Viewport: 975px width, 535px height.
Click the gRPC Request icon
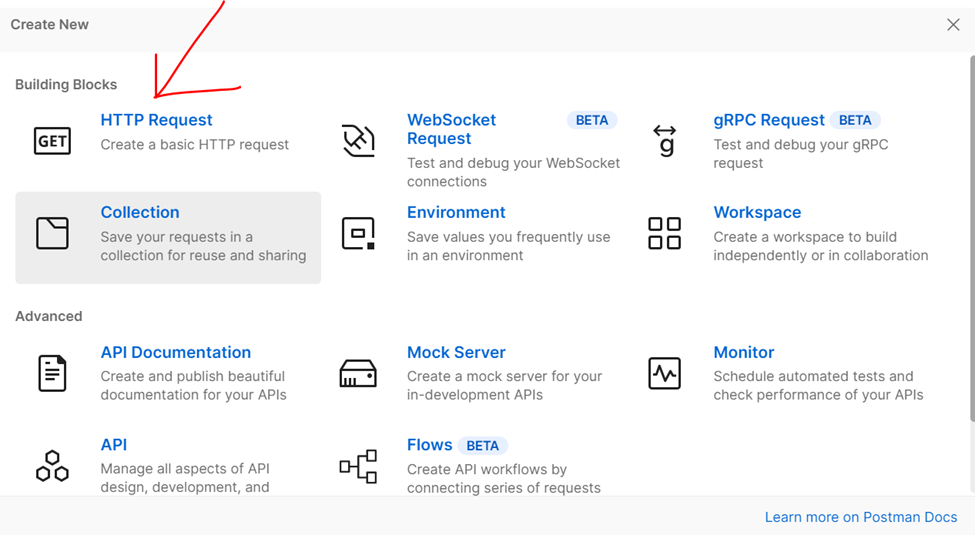point(665,141)
